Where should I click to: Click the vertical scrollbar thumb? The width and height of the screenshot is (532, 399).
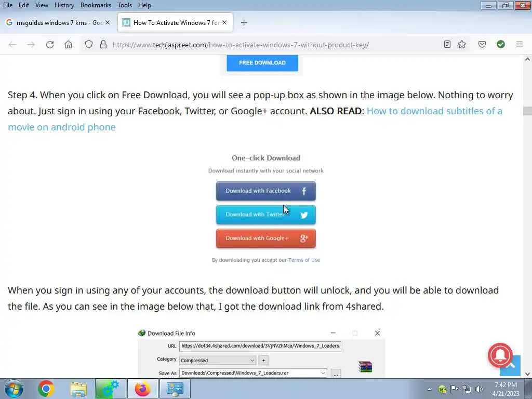527,111
